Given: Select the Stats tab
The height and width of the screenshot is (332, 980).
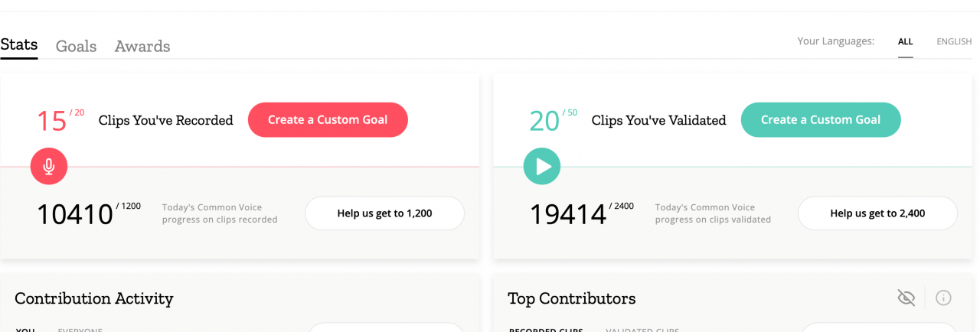Looking at the screenshot, I should (19, 44).
